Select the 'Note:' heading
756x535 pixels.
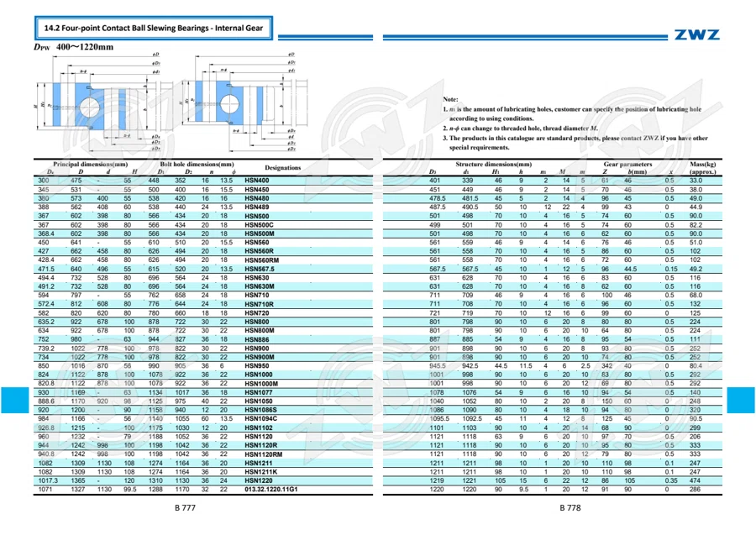click(450, 99)
